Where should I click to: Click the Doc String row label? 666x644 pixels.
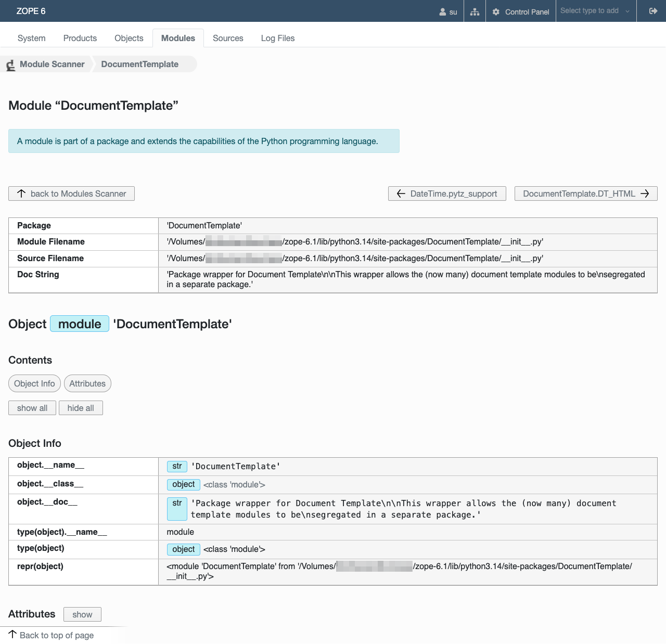[38, 274]
